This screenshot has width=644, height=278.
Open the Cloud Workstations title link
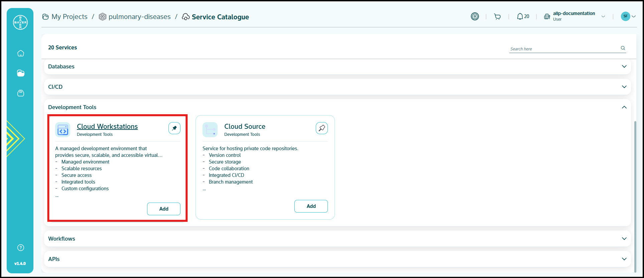pyautogui.click(x=107, y=126)
